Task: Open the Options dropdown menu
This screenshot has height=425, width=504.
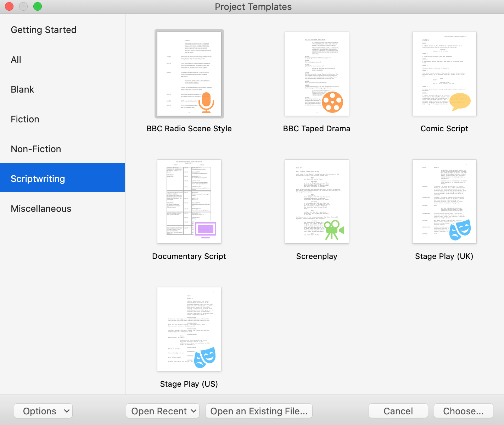Action: [x=43, y=411]
